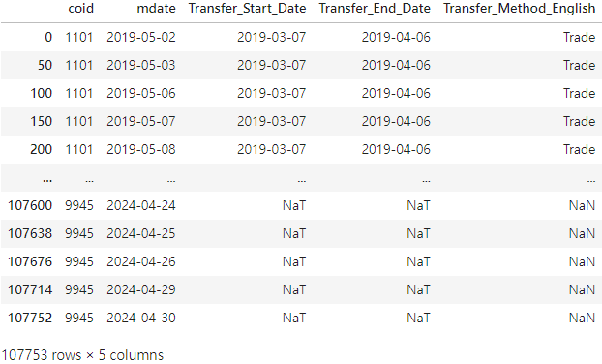Click the Transfer_Method_English column header
Image resolution: width=602 pixels, height=364 pixels.
(x=520, y=9)
